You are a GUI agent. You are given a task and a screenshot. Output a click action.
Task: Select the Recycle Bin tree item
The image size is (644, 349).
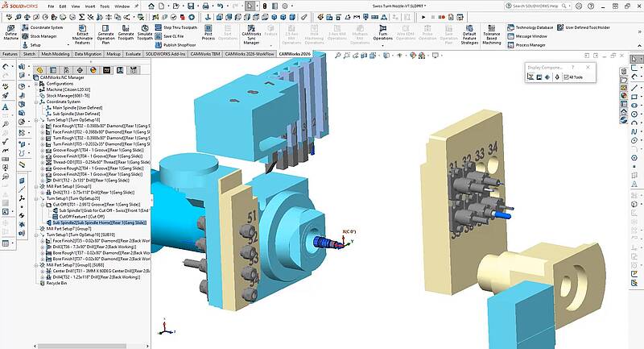(57, 284)
